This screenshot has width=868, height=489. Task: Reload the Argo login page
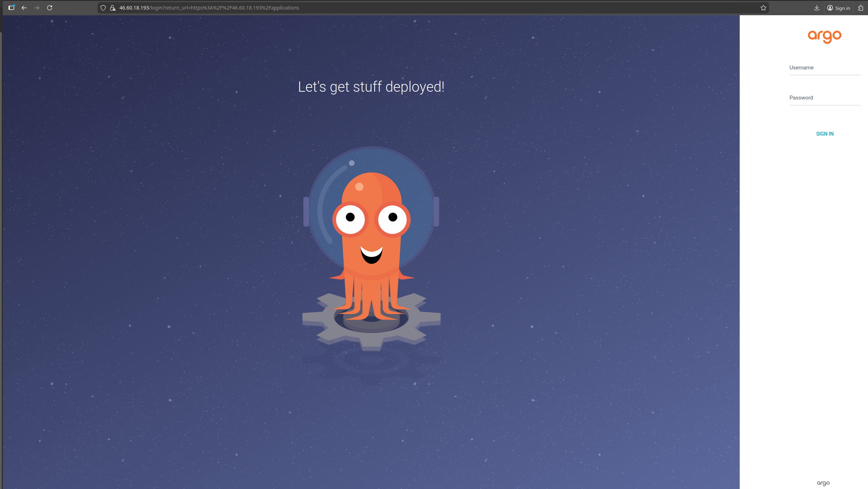pyautogui.click(x=50, y=7)
